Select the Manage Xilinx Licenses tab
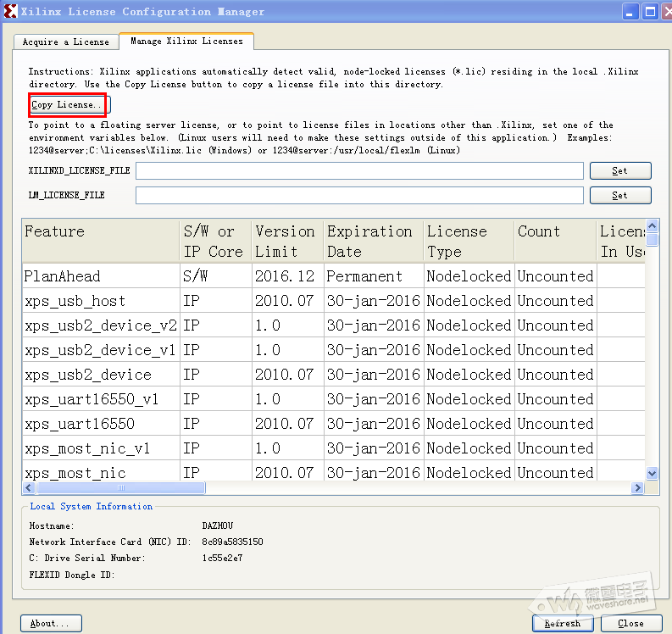This screenshot has height=634, width=672. tap(186, 42)
